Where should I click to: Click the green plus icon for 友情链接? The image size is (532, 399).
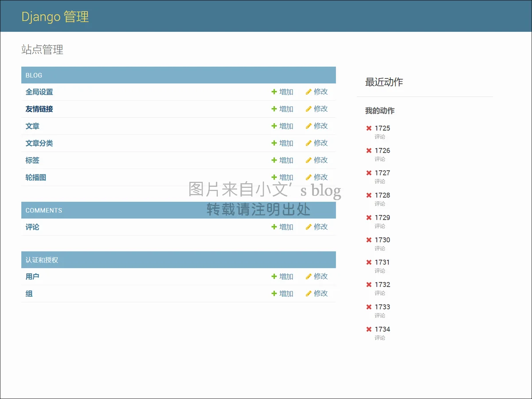pyautogui.click(x=274, y=109)
